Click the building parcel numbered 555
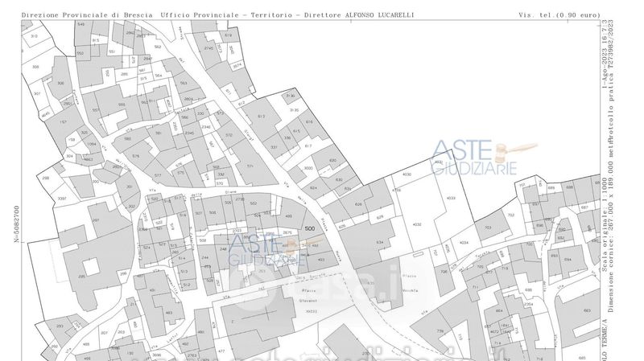 tap(122, 104)
